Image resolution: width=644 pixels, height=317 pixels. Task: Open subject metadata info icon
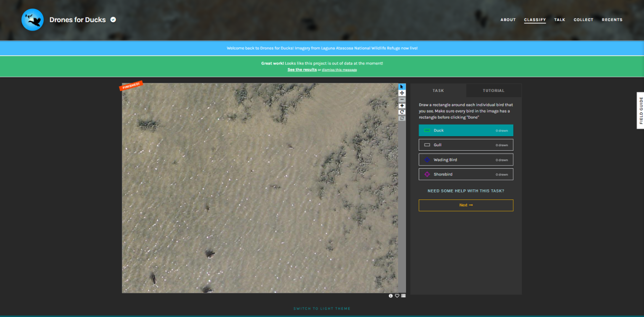coord(390,296)
